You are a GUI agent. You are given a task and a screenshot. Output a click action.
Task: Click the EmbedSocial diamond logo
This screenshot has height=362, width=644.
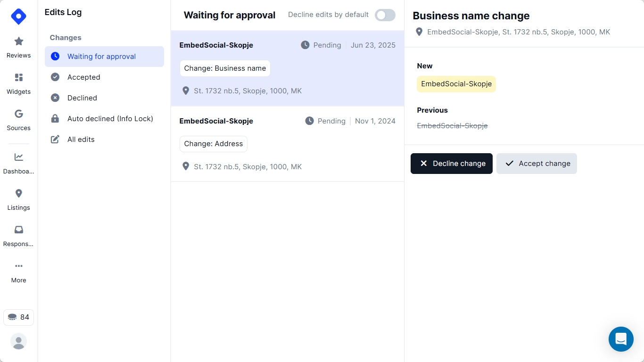18,16
